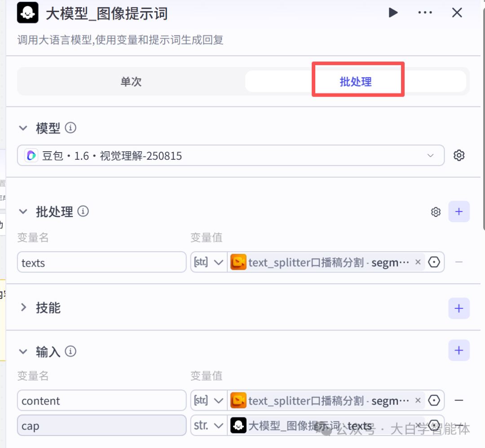The height and width of the screenshot is (448, 485).
Task: Open model settings gear next to dropdown
Action: (x=459, y=155)
